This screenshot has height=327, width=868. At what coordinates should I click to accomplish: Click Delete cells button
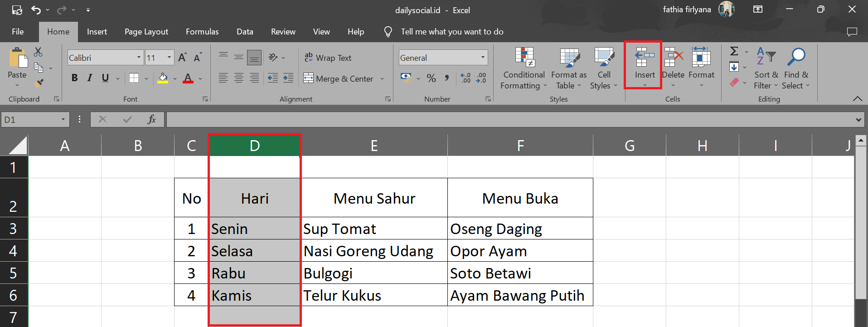[673, 66]
